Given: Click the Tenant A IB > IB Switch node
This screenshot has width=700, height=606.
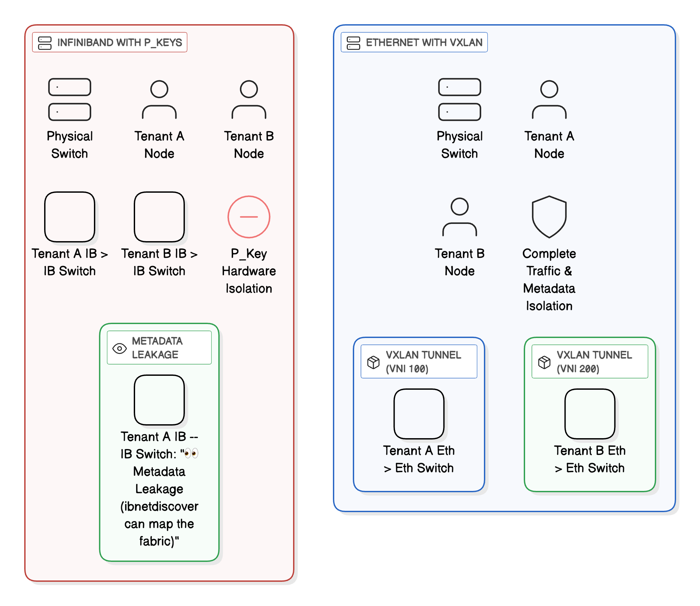Looking at the screenshot, I should pyautogui.click(x=69, y=216).
